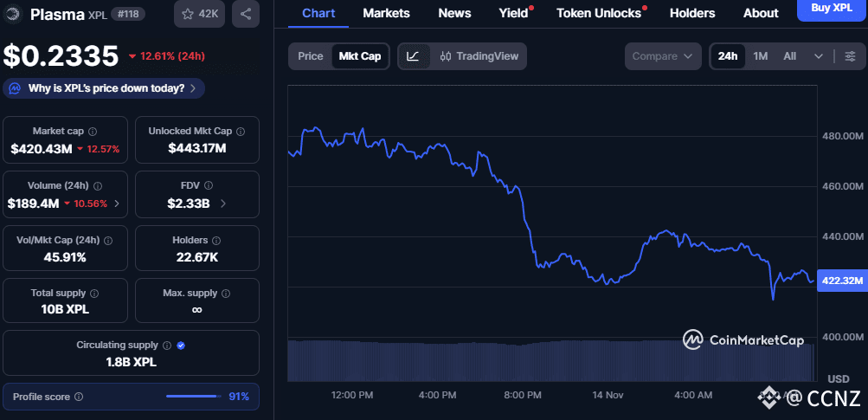Open the Compare dropdown
This screenshot has width=868, height=420.
(662, 56)
